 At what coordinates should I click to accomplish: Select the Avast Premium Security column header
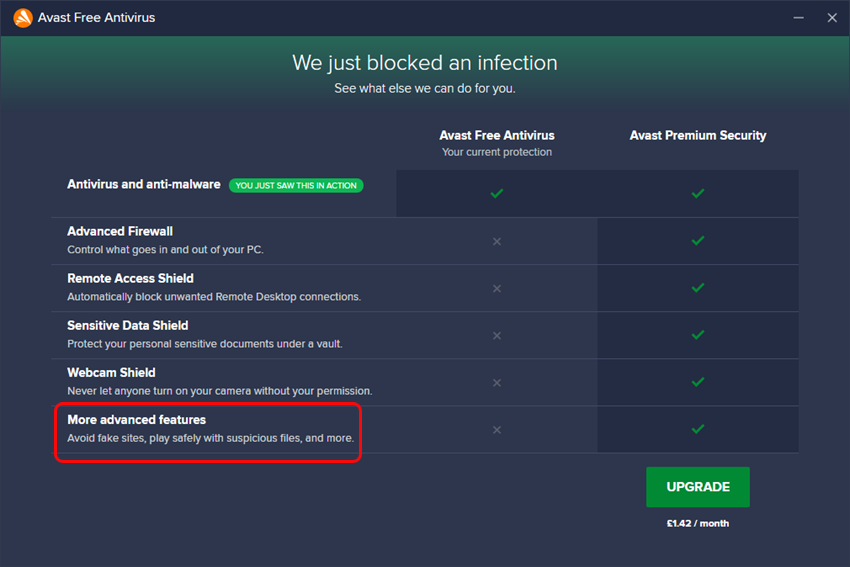(x=698, y=135)
